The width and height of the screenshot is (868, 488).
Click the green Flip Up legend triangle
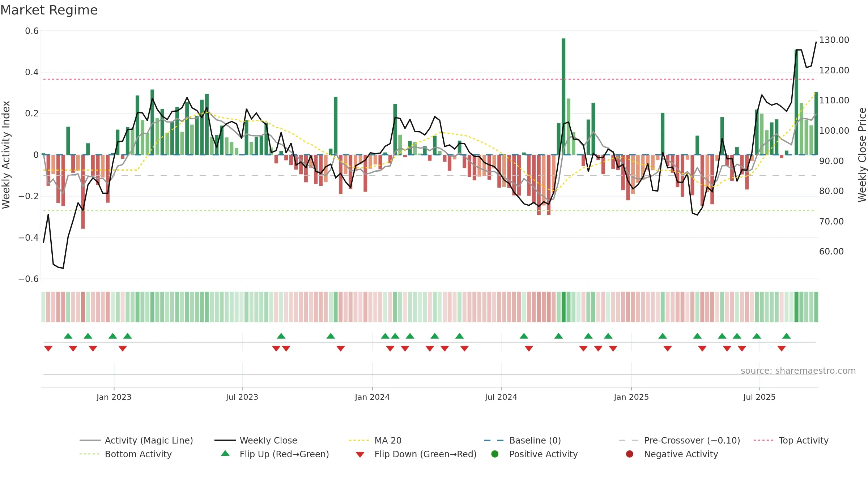point(225,453)
